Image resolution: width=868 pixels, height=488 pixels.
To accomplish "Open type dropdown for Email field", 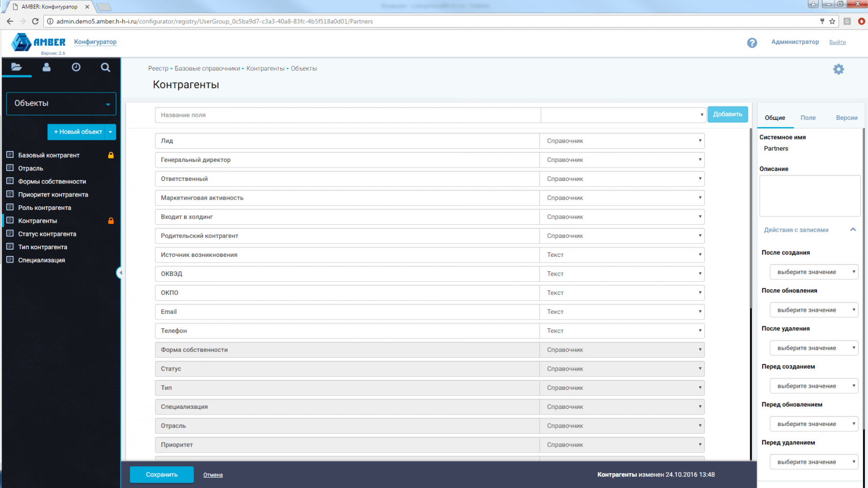I will click(622, 312).
